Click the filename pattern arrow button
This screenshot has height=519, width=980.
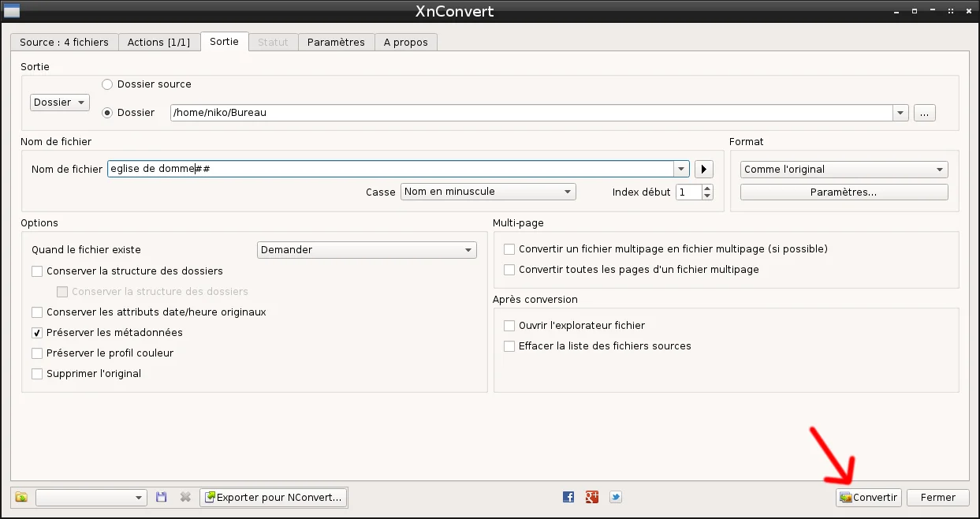pyautogui.click(x=703, y=169)
